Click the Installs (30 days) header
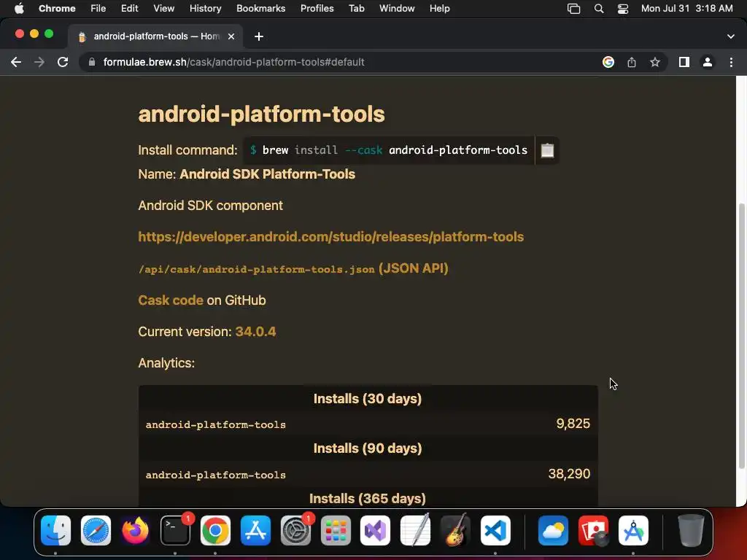Image resolution: width=747 pixels, height=560 pixels. 368,399
